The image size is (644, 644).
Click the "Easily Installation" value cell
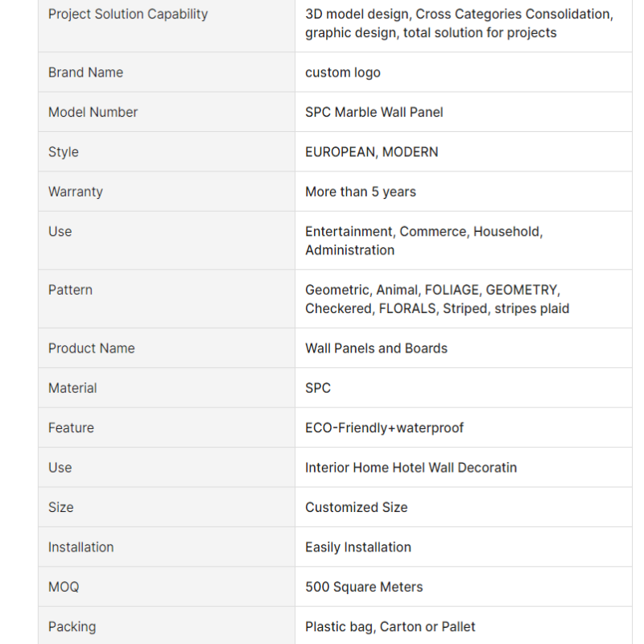point(357,547)
